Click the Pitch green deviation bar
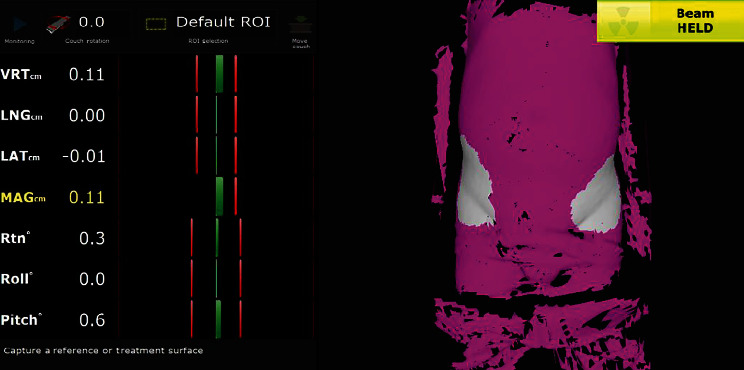 pos(218,319)
